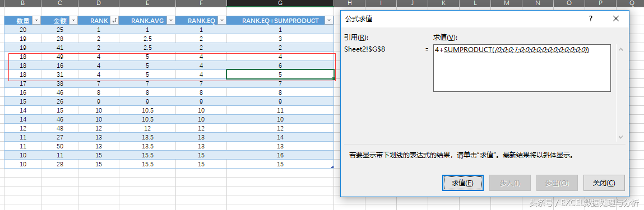Click the 金额 cell containing 50
The width and height of the screenshot is (644, 210).
59,146
